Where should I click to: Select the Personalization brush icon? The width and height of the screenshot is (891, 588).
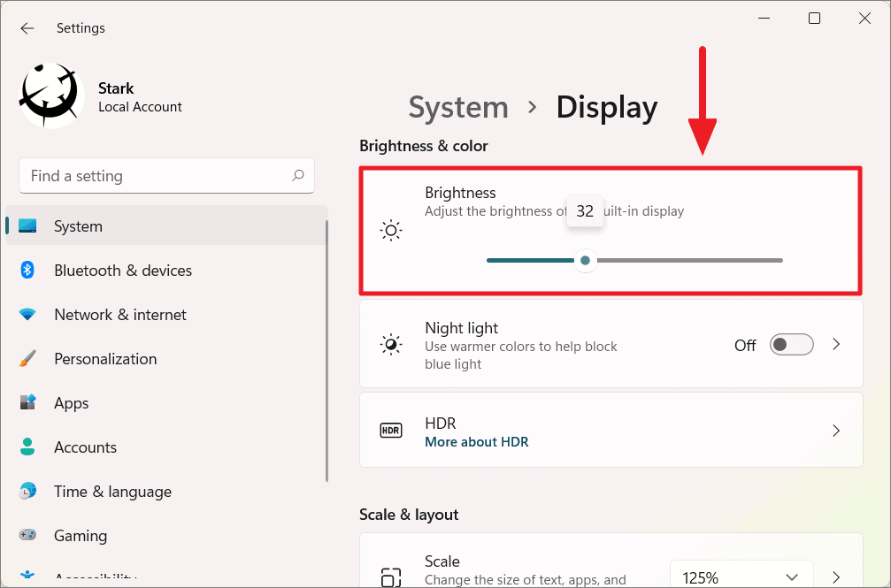(x=27, y=358)
